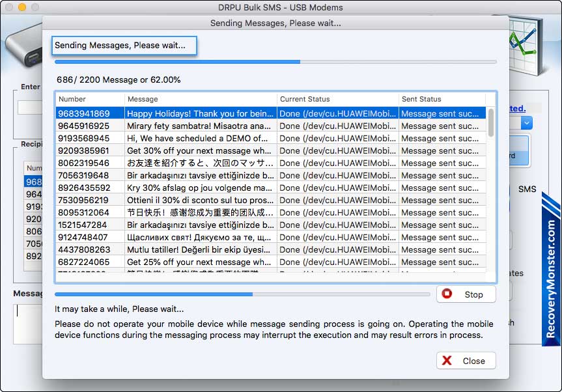Click Current Status cell for 9683941869

337,113
